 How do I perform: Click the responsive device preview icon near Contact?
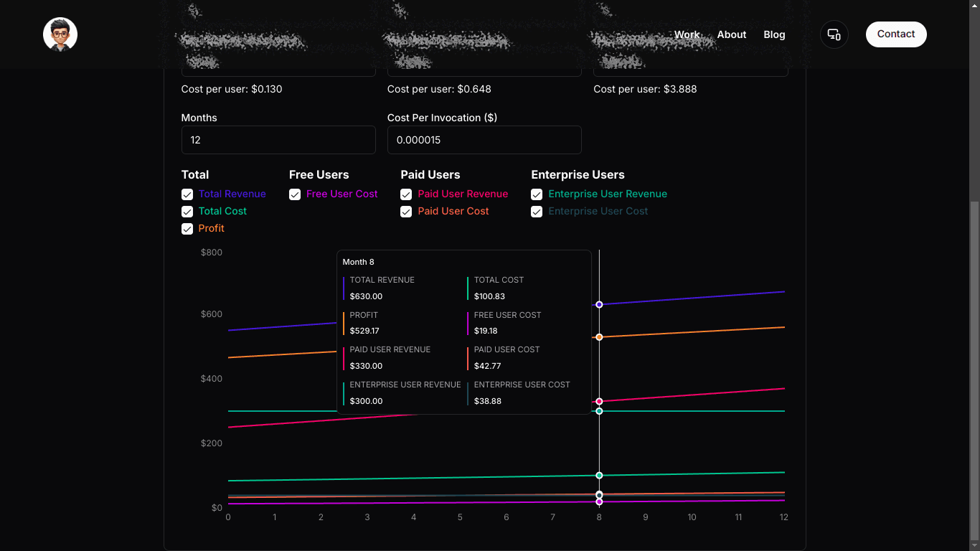coord(834,34)
